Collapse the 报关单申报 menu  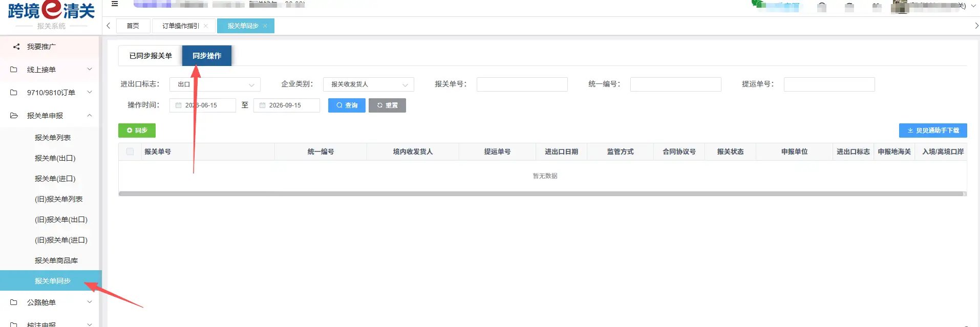(90, 115)
